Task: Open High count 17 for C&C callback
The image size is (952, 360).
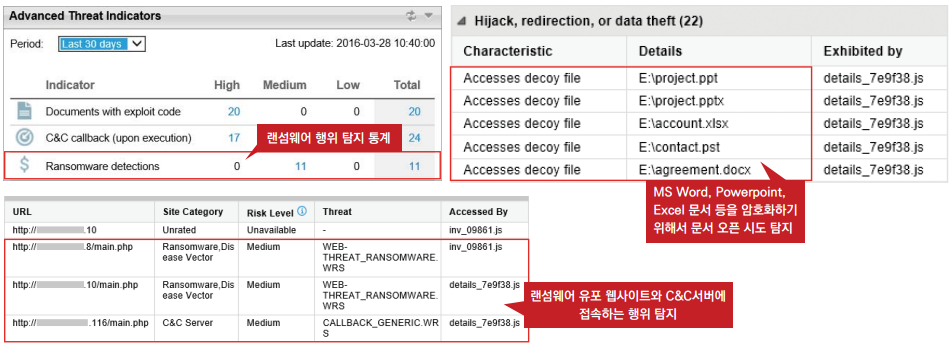Action: 234,138
